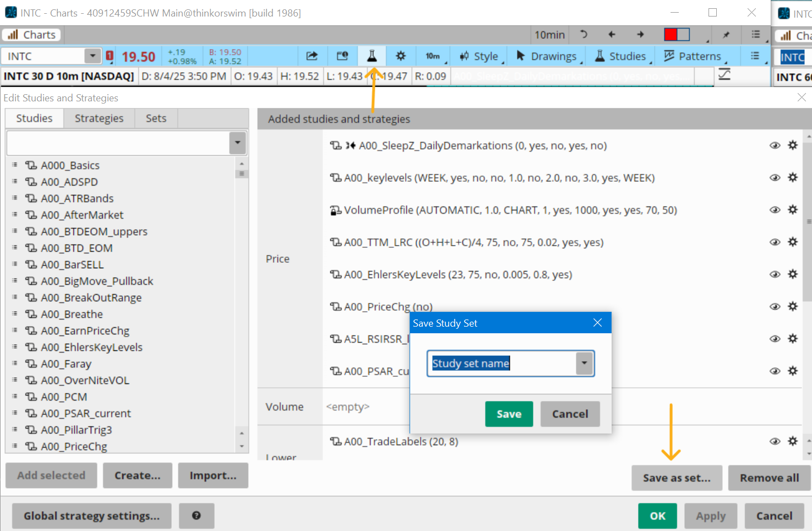
Task: Open settings gear for A00_PriceChg (no) study
Action: pyautogui.click(x=793, y=306)
